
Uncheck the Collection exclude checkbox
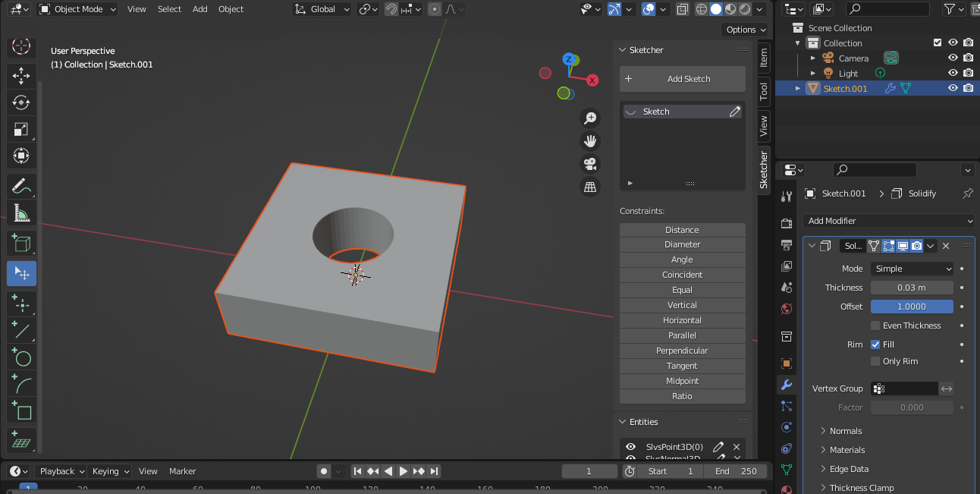[x=938, y=42]
